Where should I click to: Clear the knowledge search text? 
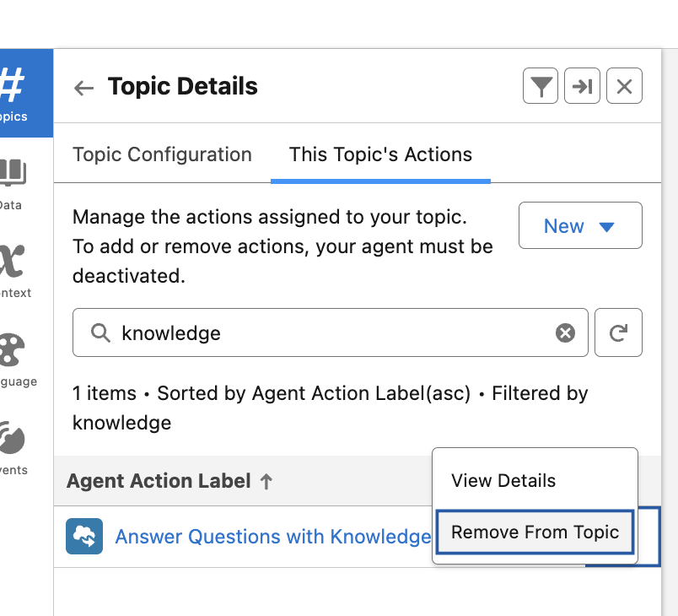tap(565, 333)
